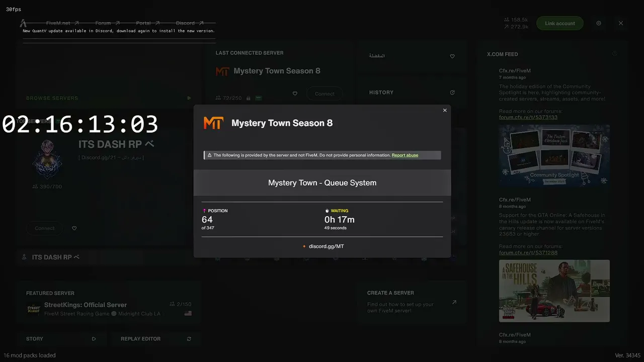
Task: Connect to Mystery Town Season 8
Action: pos(325,94)
